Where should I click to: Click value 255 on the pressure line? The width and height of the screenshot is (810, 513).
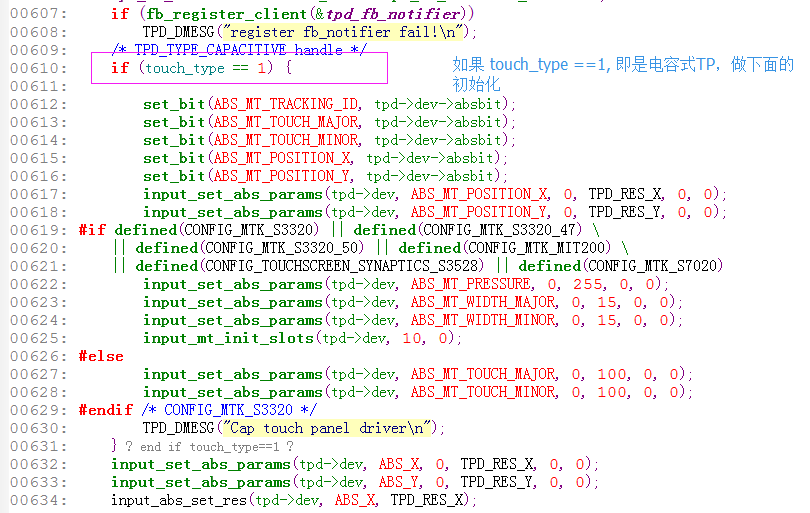(587, 284)
